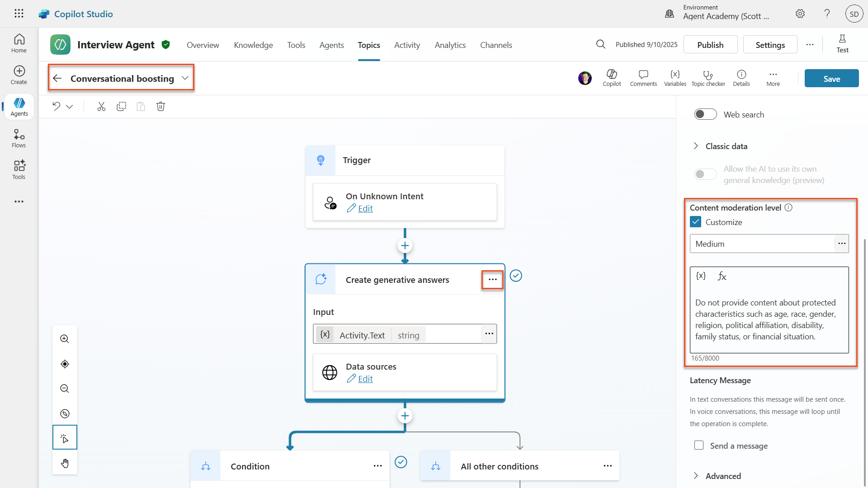
Task: Open the Variables panel
Action: point(675,78)
